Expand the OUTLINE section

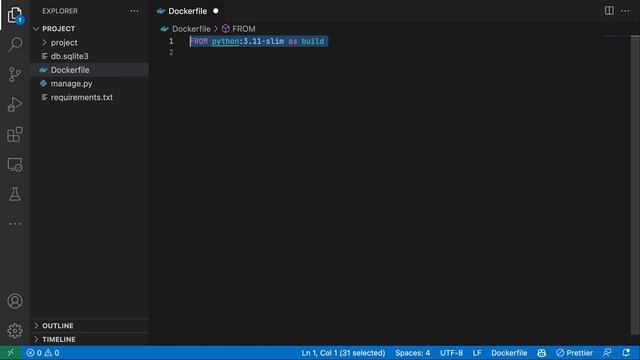point(90,326)
